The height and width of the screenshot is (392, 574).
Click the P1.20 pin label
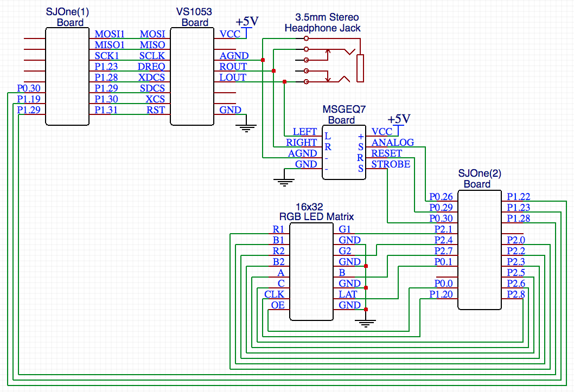(x=441, y=294)
